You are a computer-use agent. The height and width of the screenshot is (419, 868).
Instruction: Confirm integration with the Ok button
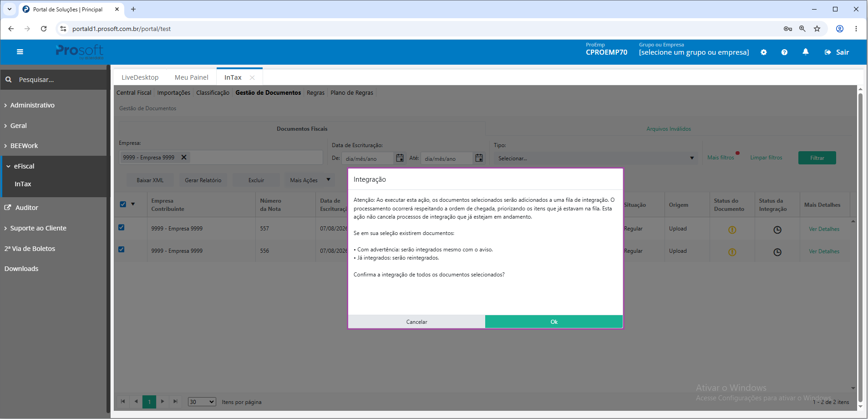click(x=554, y=322)
